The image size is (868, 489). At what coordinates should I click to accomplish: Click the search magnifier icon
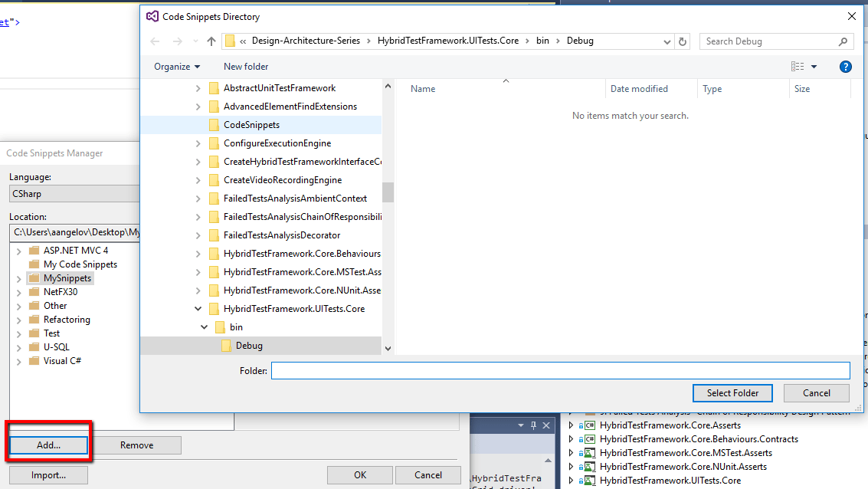pyautogui.click(x=843, y=41)
